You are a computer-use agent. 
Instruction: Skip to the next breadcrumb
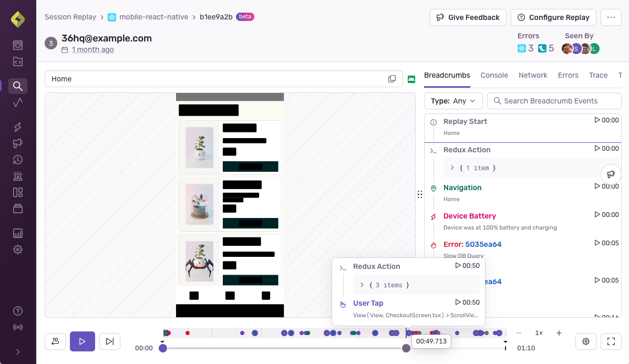coord(109,341)
